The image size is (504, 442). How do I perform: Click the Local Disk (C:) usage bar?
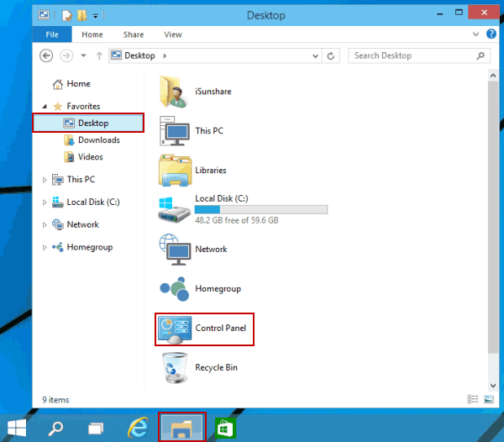click(x=261, y=209)
